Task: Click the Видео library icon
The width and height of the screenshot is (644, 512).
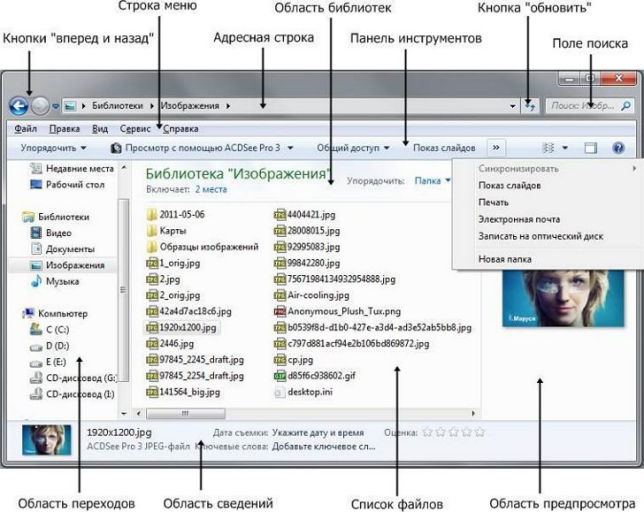Action: [x=36, y=233]
